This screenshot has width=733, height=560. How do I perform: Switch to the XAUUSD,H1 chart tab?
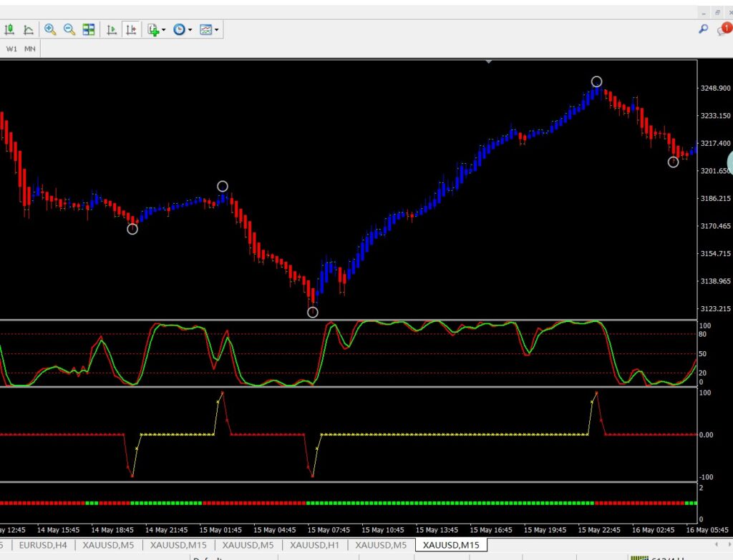pos(315,545)
